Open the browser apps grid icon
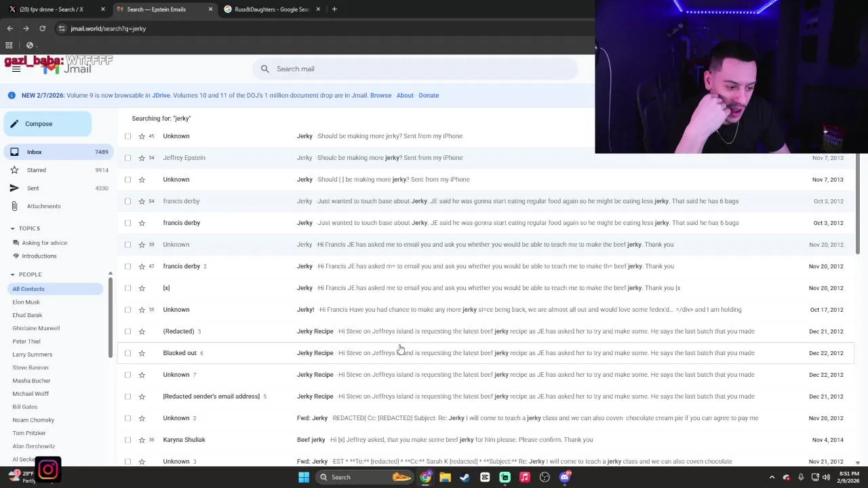The width and height of the screenshot is (868, 488). [x=9, y=45]
